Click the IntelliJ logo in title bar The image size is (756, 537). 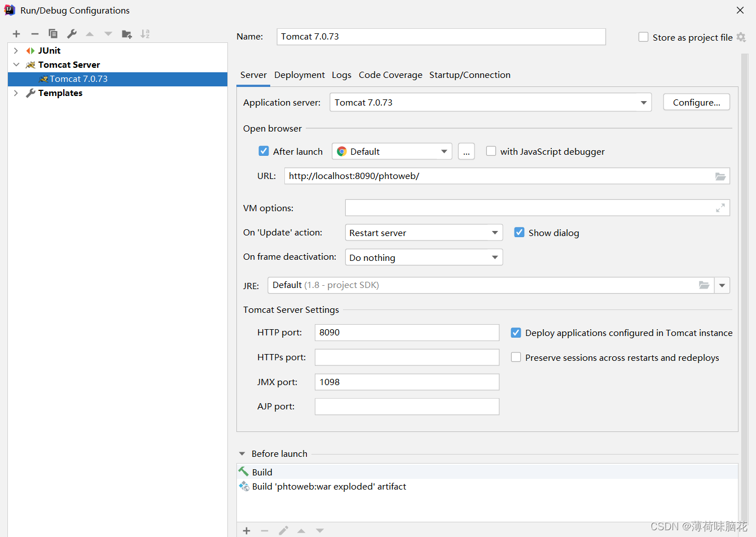(10, 10)
